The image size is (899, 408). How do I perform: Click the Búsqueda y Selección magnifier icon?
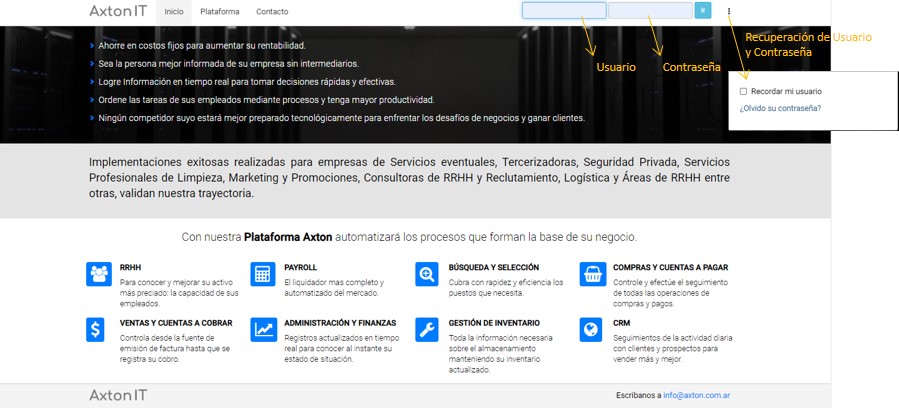click(x=427, y=274)
